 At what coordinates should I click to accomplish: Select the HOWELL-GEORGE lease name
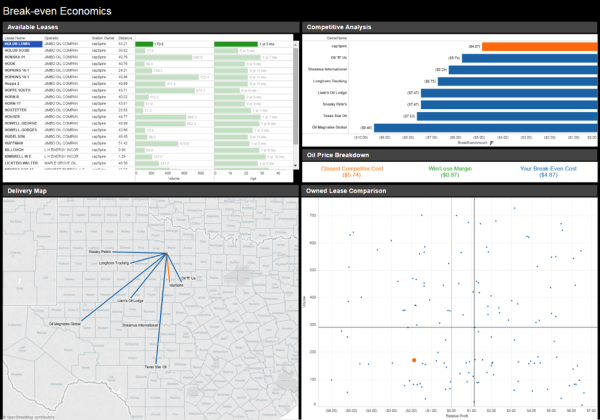21,124
